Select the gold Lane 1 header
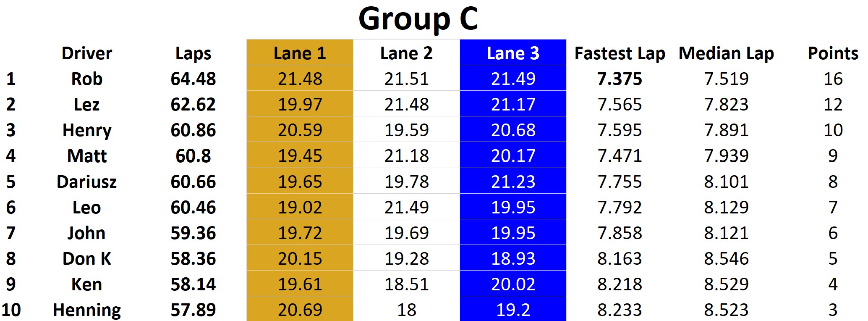The image size is (868, 321). [x=300, y=53]
